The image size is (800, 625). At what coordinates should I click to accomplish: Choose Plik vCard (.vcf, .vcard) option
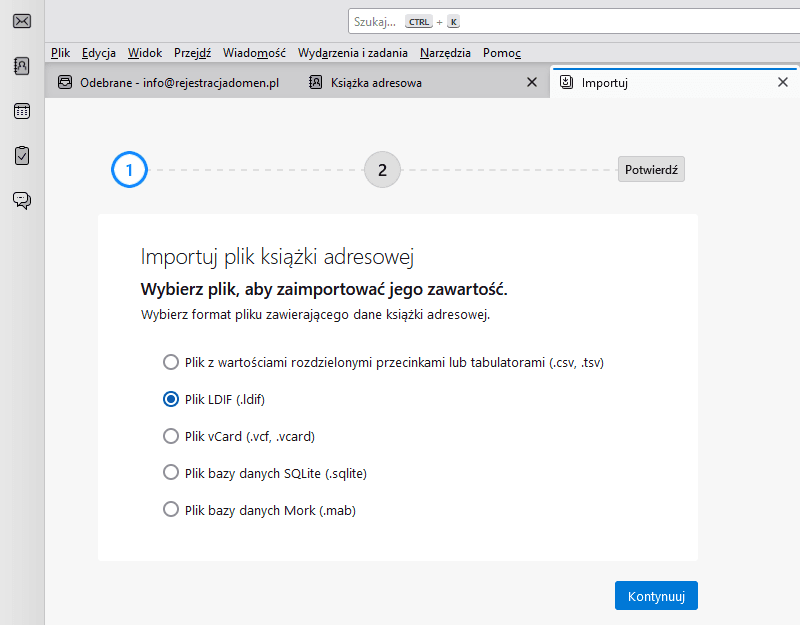pyautogui.click(x=170, y=436)
